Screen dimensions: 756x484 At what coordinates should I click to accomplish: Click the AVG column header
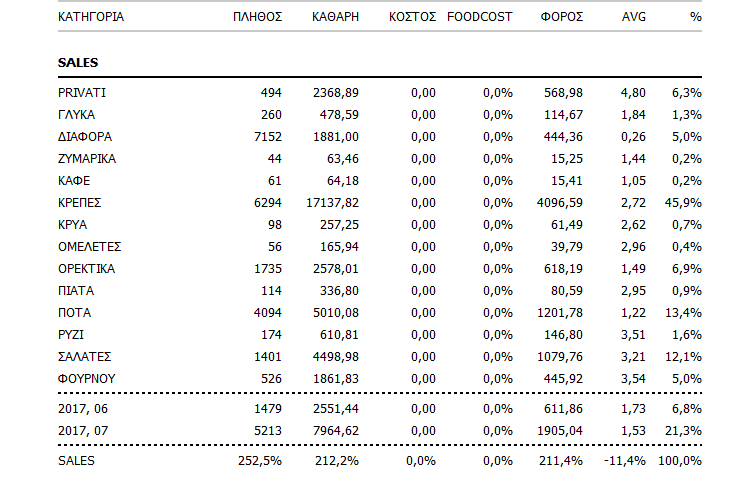[634, 18]
